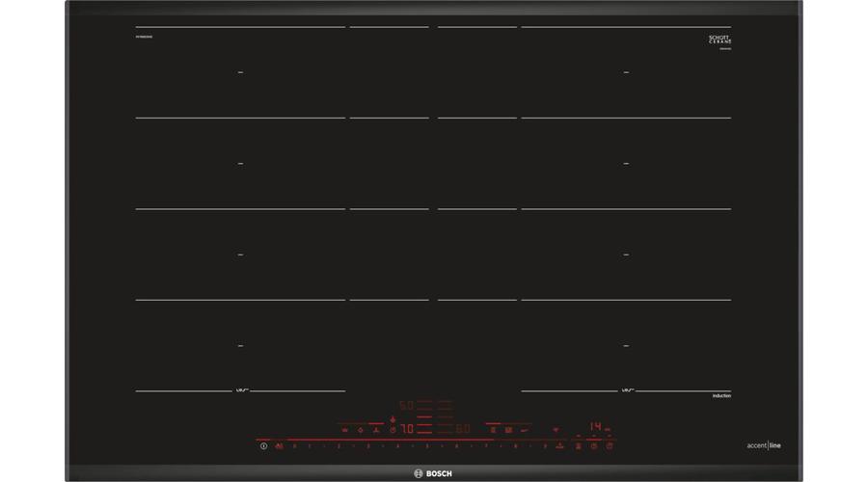This screenshot has width=868, height=482.
Task: Set power level 4 on the slider
Action: [x=397, y=446]
